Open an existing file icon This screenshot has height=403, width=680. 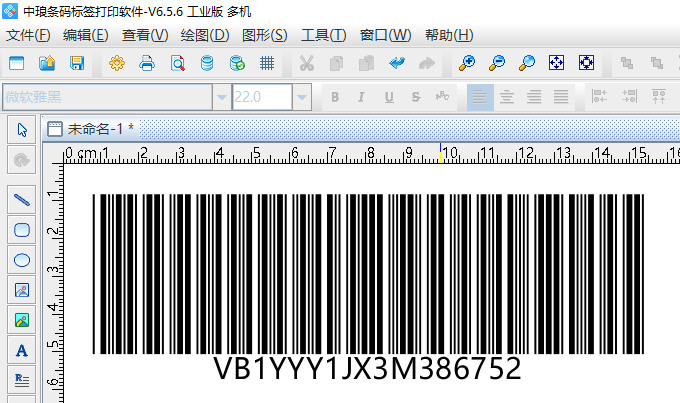pos(47,63)
